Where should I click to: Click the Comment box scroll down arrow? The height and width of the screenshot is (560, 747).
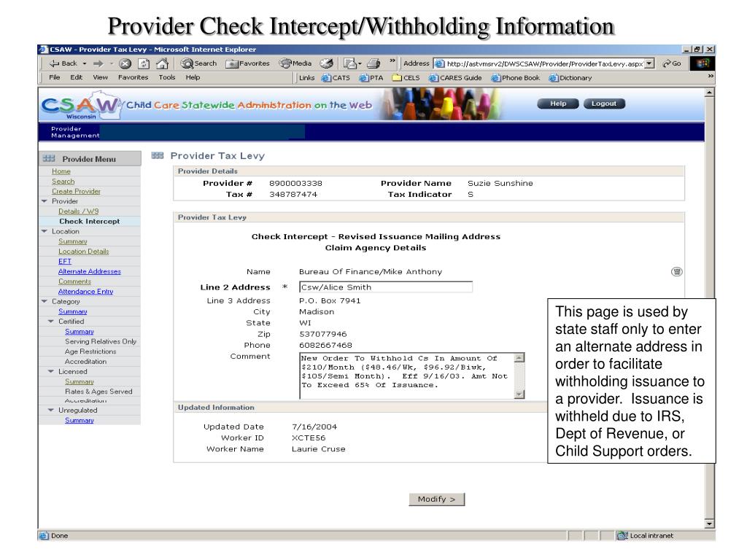tap(519, 394)
